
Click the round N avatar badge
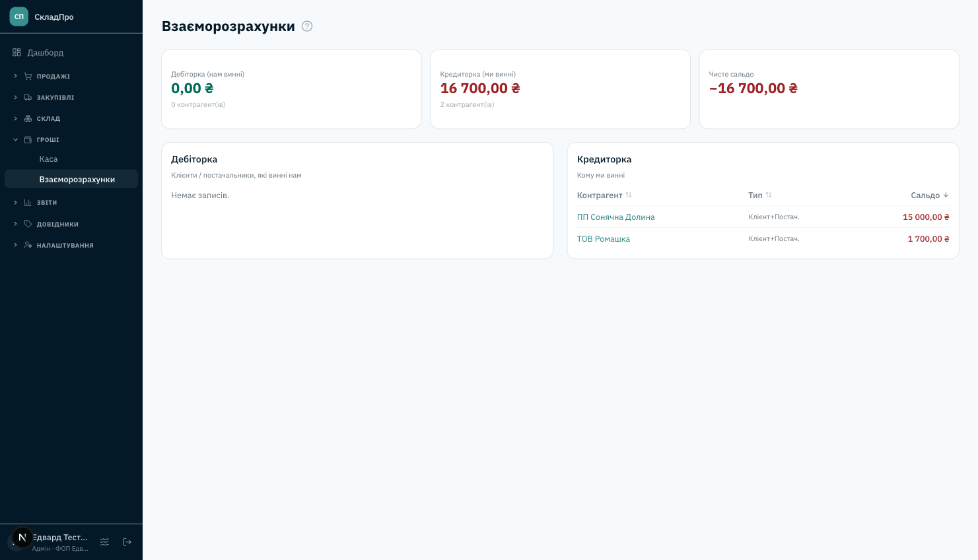point(22,538)
